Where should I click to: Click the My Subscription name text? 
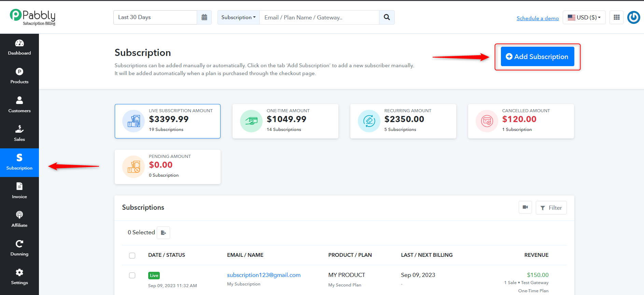(x=243, y=284)
